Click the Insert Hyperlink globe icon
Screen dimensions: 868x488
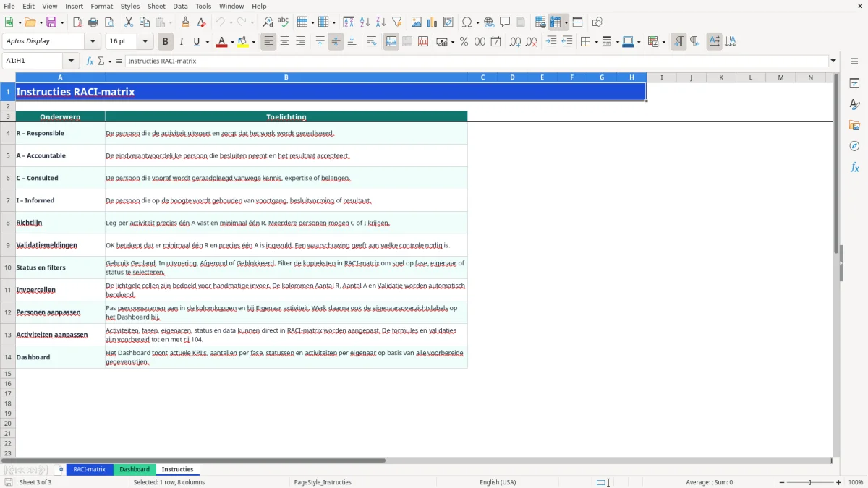tap(490, 22)
